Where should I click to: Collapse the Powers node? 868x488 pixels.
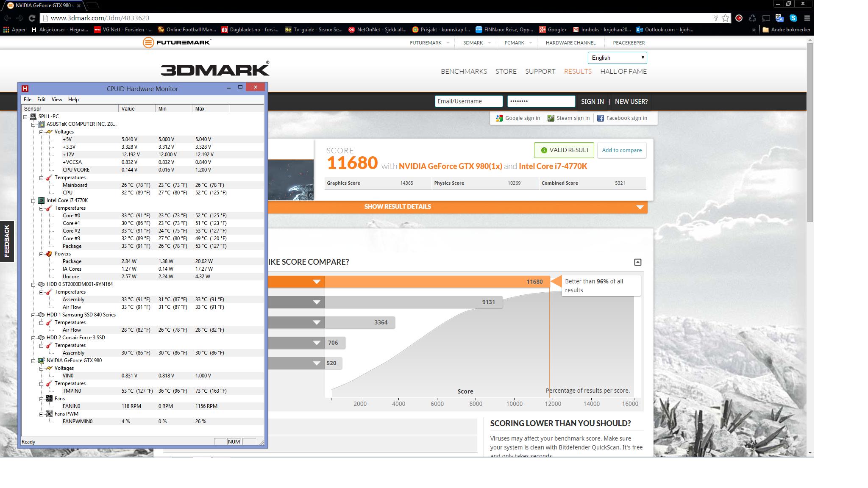[41, 254]
